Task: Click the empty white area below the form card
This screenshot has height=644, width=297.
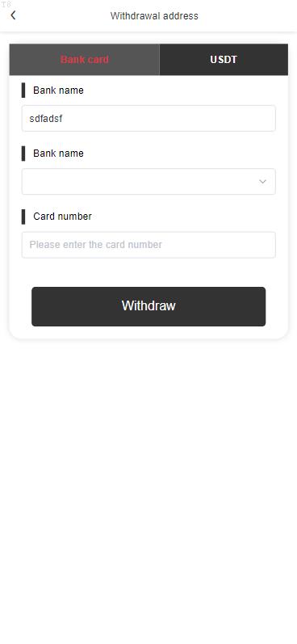Action: pyautogui.click(x=148, y=489)
